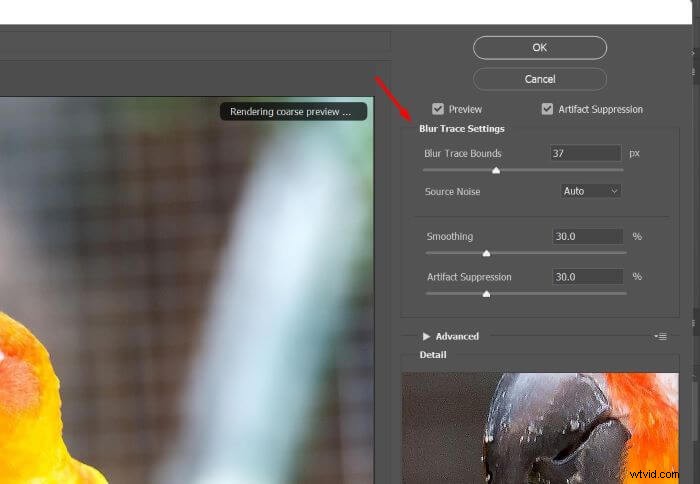This screenshot has height=484, width=700.
Task: Click the Advanced label text
Action: [457, 336]
